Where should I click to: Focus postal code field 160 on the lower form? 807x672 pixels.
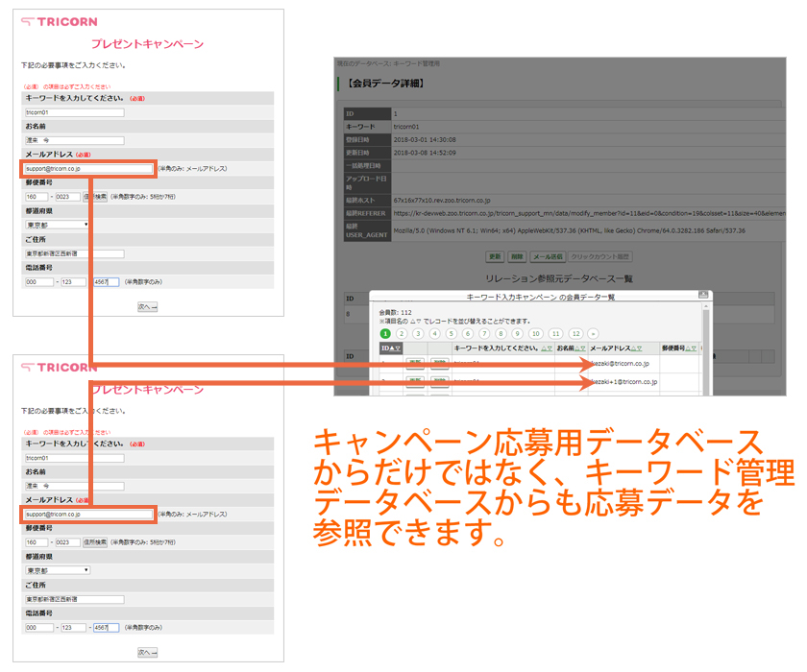click(x=37, y=541)
